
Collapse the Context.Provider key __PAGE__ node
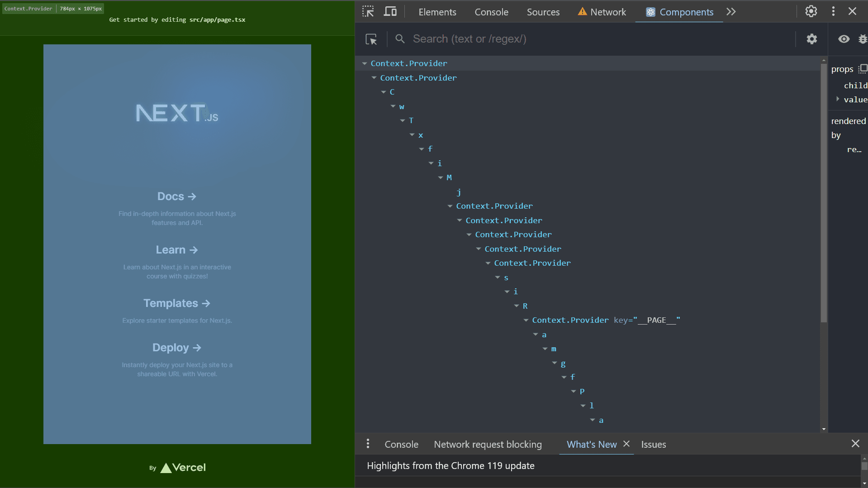pos(526,321)
